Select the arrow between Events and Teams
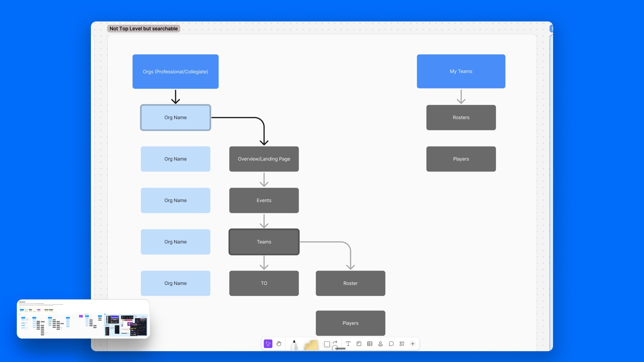Viewport: 644px width, 362px height. coord(264,221)
